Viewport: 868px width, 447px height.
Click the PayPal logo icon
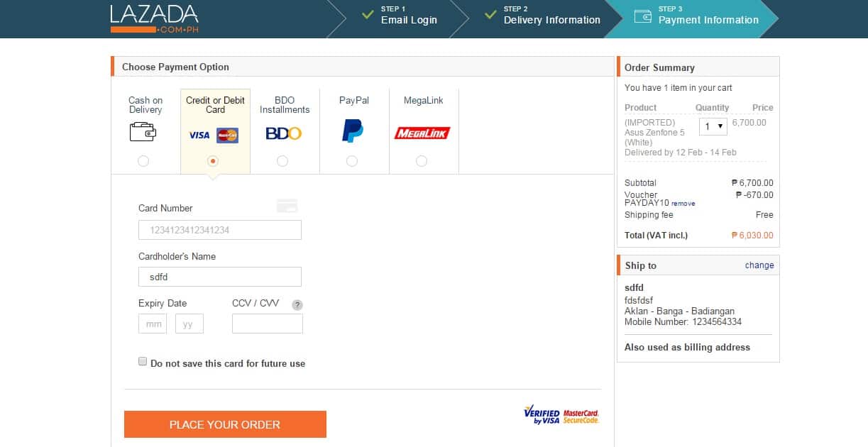click(x=353, y=131)
